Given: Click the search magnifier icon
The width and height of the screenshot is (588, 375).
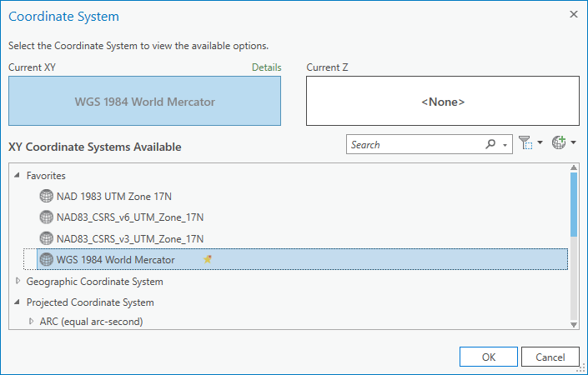Looking at the screenshot, I should (490, 144).
